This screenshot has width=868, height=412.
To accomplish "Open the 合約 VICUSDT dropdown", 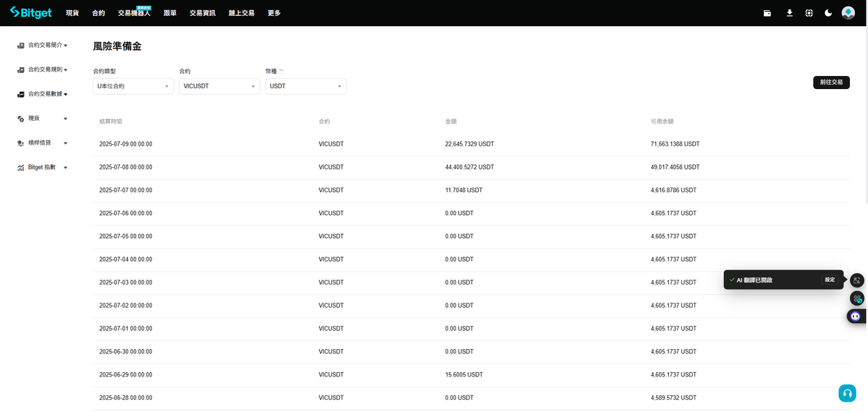I will pos(219,86).
